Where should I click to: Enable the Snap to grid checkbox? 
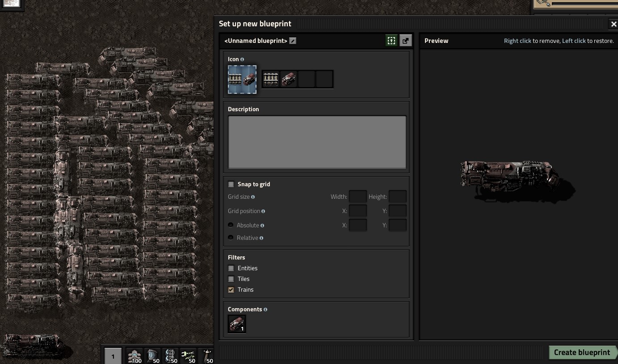pyautogui.click(x=231, y=184)
